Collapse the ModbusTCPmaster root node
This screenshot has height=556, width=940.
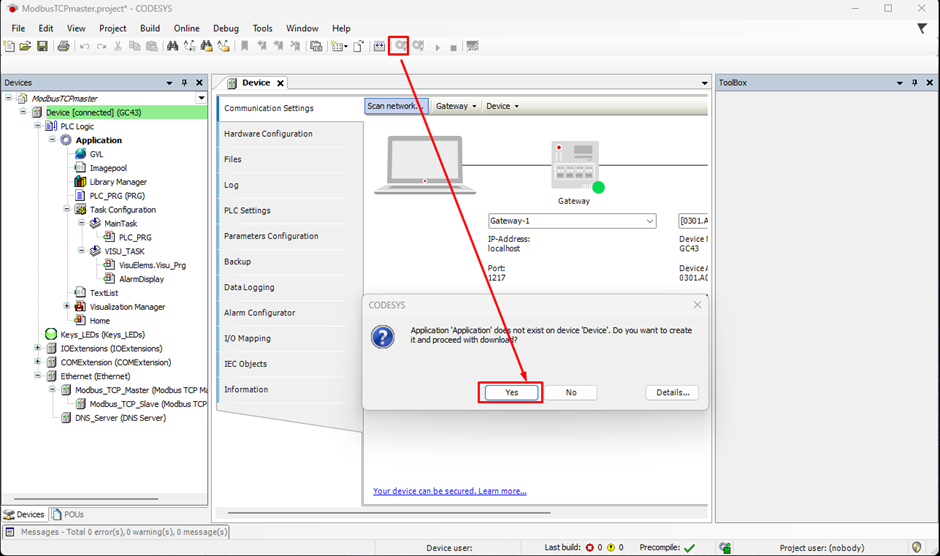point(8,97)
